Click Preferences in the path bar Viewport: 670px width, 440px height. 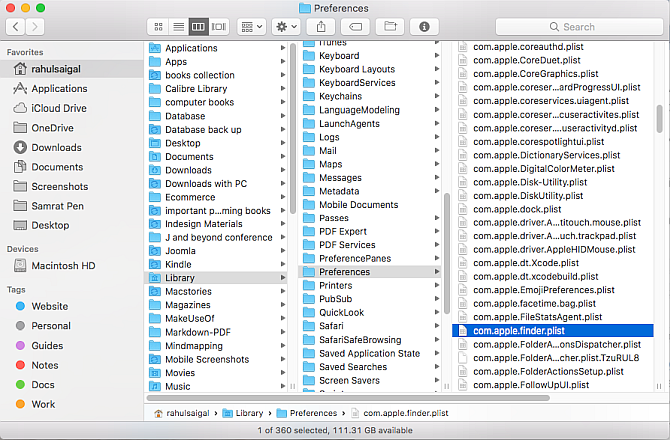[307, 413]
